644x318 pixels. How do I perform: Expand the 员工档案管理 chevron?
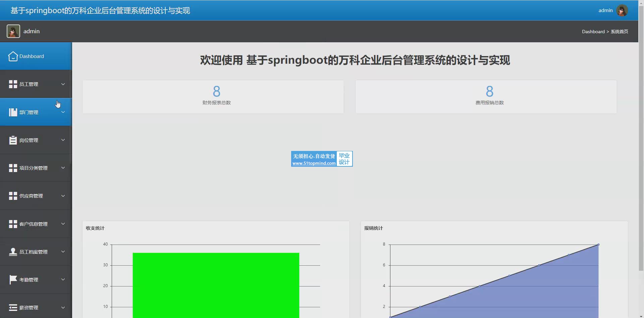63,252
